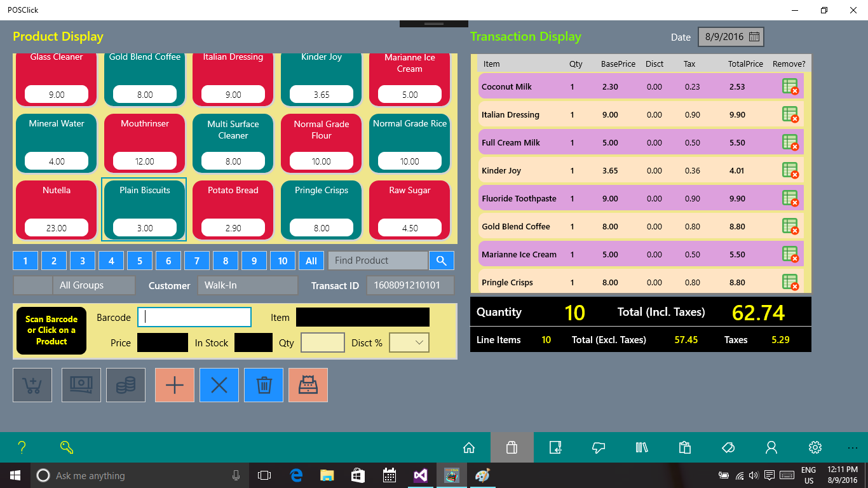This screenshot has height=488, width=868.
Task: Click the coins stack icon button
Action: [x=126, y=385]
